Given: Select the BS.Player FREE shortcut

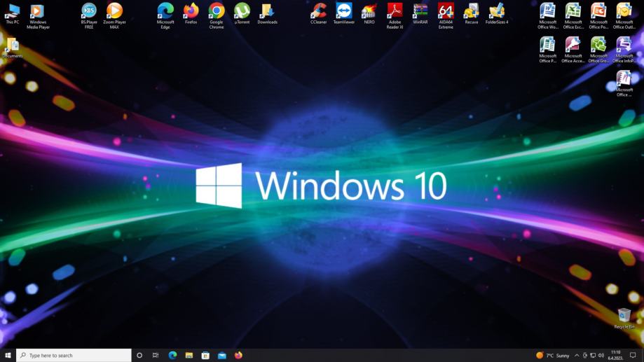Looking at the screenshot, I should [x=89, y=16].
